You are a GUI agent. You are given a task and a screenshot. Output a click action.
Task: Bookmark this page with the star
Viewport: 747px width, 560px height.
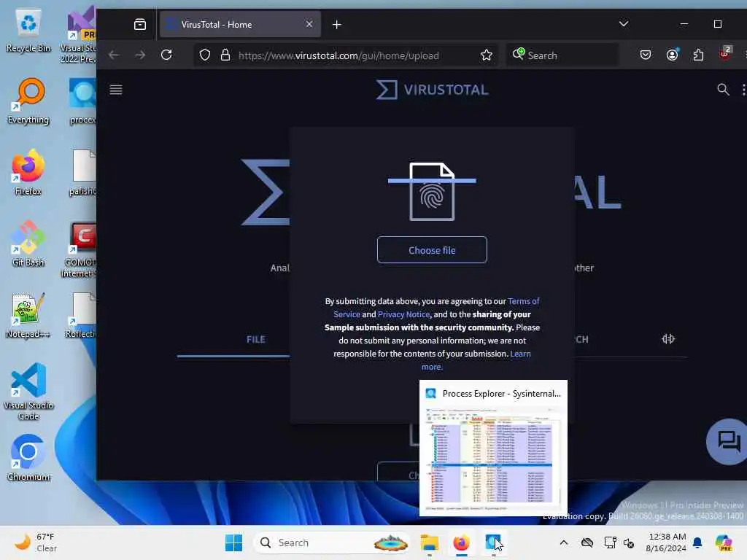(487, 55)
